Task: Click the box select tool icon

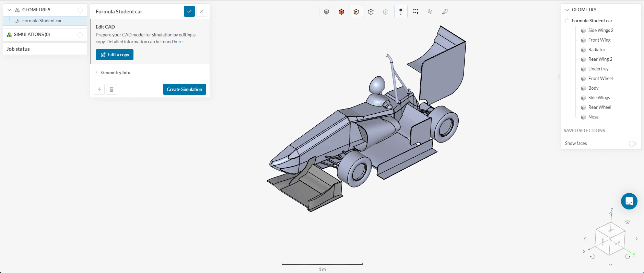Action: point(416,12)
